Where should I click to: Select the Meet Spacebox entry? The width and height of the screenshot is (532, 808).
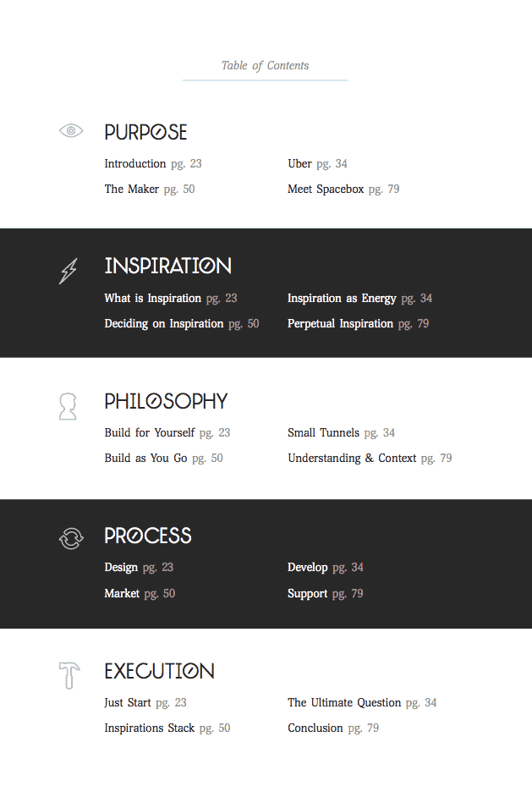click(x=326, y=190)
